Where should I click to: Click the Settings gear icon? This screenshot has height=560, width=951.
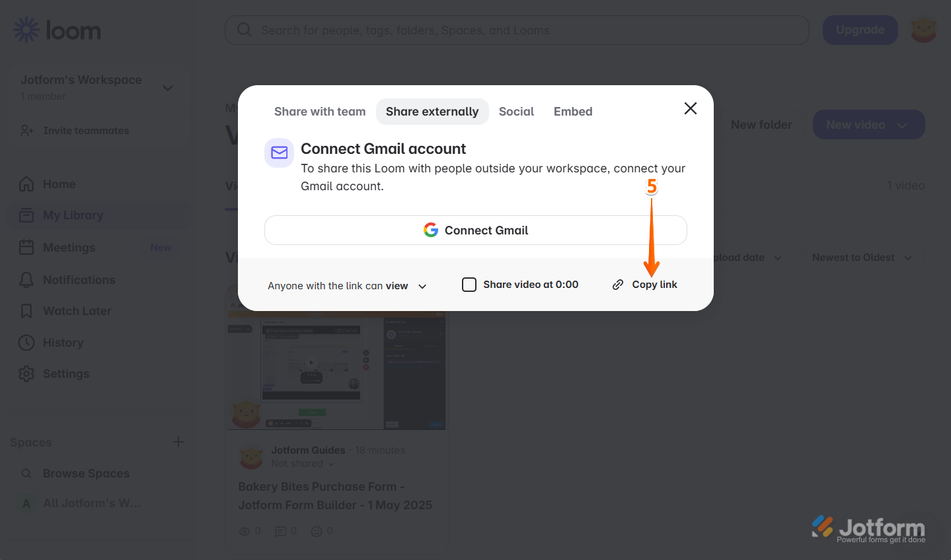pos(26,374)
